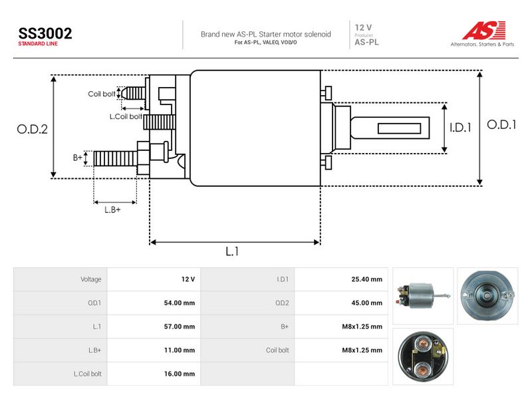Viewport: 532px width, 399px height.
Task: Click the B+ label in the diagram
Action: (78, 158)
